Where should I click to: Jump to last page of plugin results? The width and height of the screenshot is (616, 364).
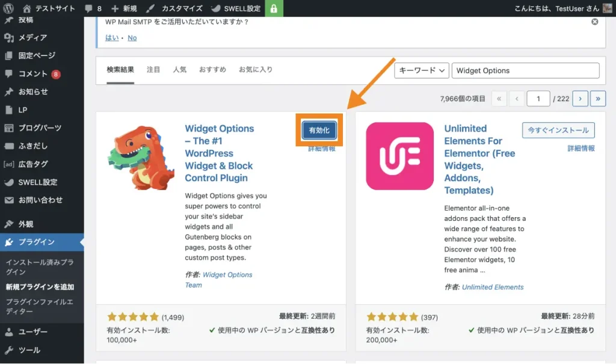[x=597, y=99]
